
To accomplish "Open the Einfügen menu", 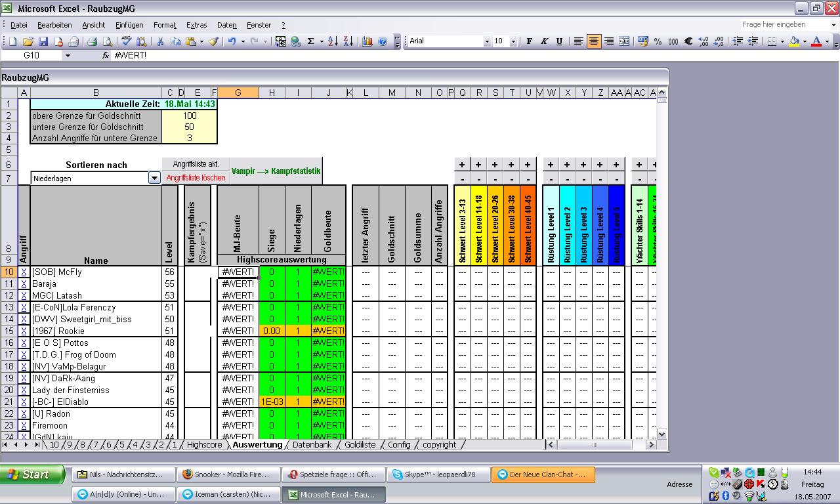I will (x=129, y=25).
